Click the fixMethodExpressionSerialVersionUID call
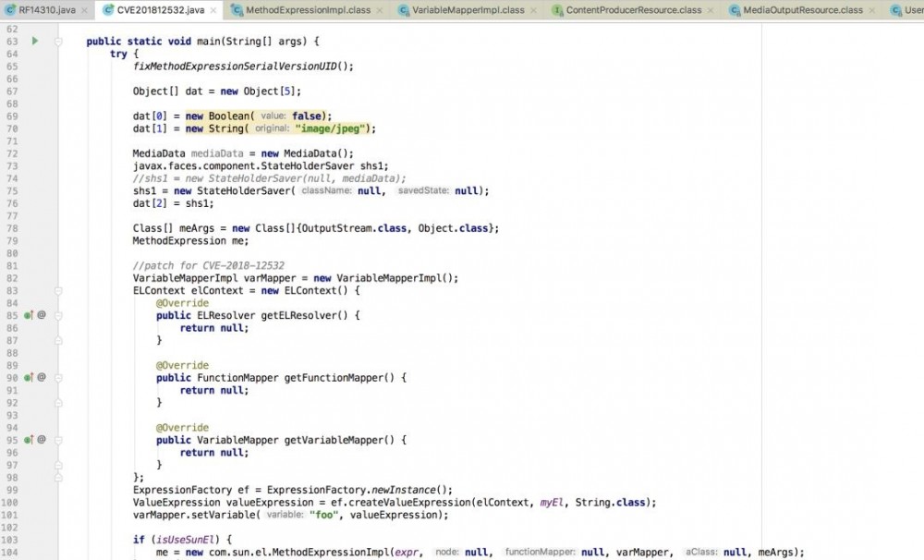 pyautogui.click(x=243, y=66)
